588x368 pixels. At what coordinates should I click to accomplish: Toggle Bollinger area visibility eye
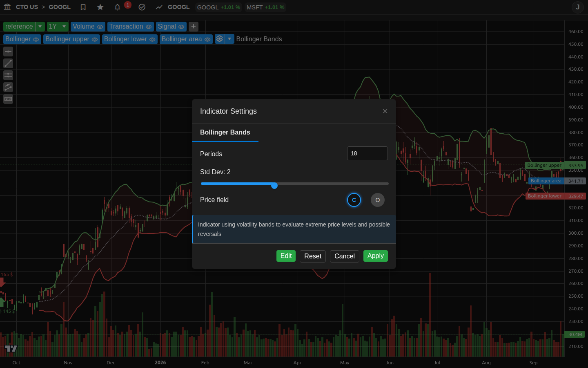(207, 39)
